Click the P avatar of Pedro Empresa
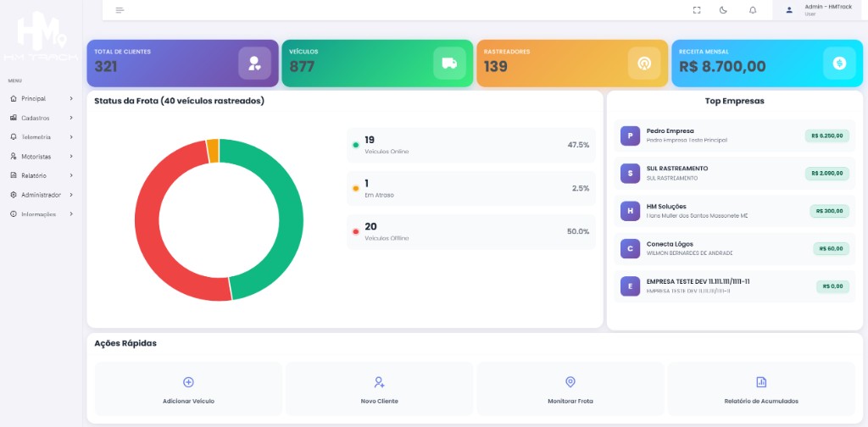 (x=630, y=136)
